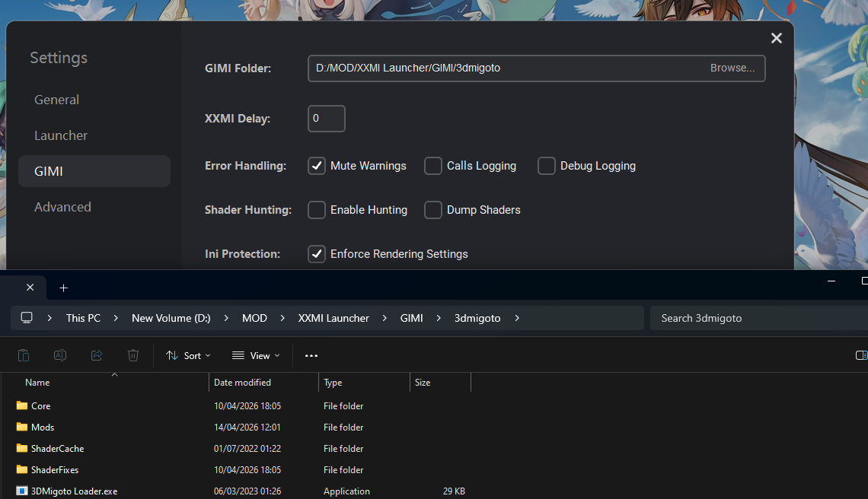Select the 3DMigoto Loader.exe file

tap(74, 491)
